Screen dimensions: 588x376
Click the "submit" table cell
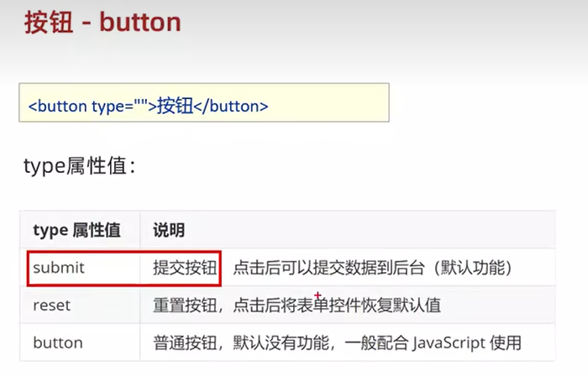59,268
